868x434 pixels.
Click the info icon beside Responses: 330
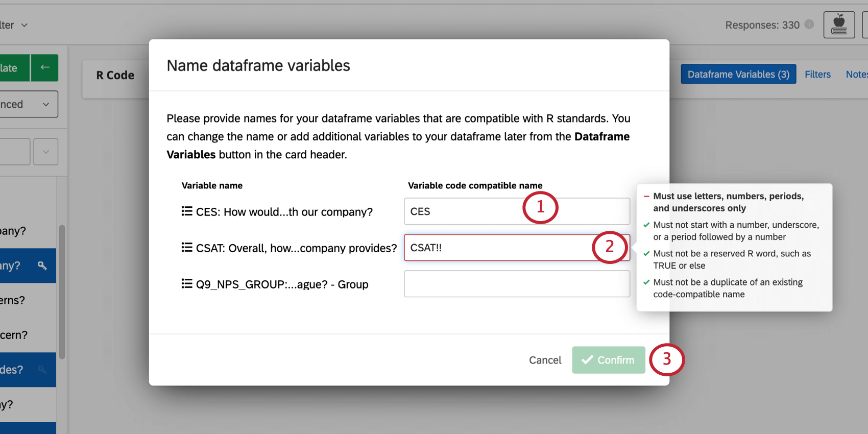click(x=809, y=24)
